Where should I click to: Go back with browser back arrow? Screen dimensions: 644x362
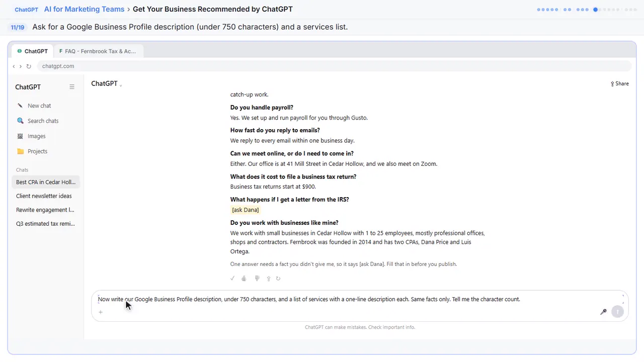click(14, 66)
